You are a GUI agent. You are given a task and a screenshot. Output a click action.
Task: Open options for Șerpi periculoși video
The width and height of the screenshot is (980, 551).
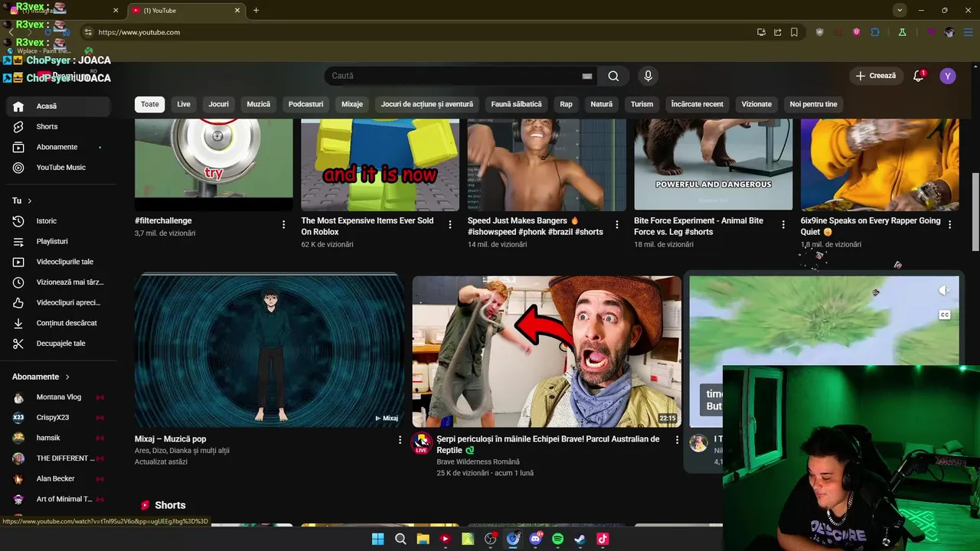[x=677, y=440]
